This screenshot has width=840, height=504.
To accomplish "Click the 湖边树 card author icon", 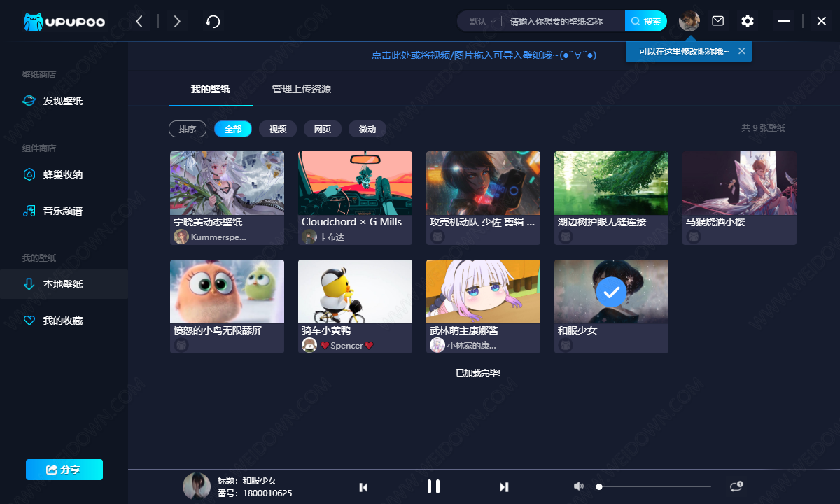I will point(566,237).
